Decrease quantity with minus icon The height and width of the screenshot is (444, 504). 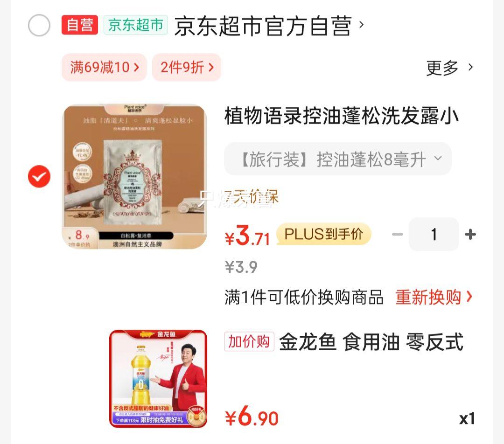(397, 234)
